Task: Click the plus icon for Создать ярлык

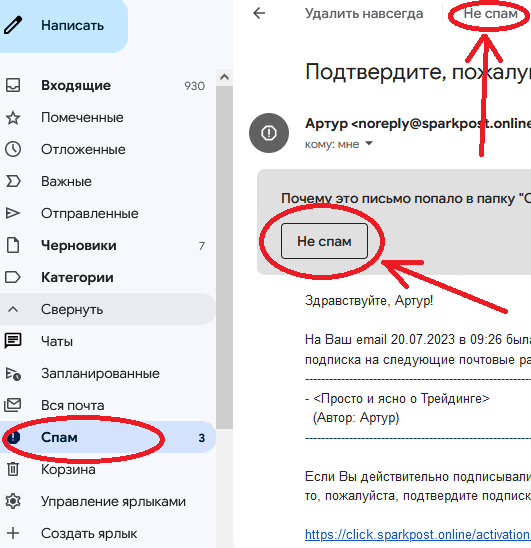Action: click(13, 533)
